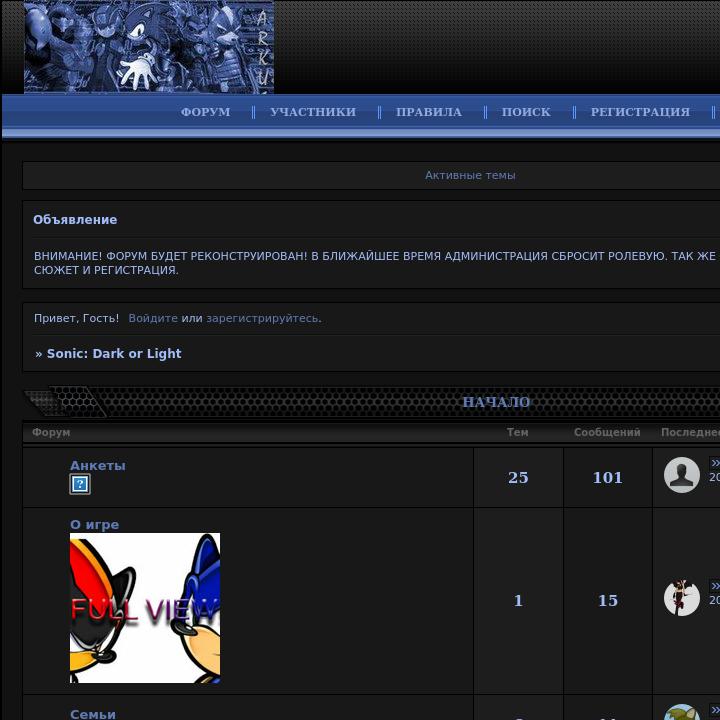This screenshot has height=720, width=720.
Task: Click the blue question mark icon under Анкеты
Action: [80, 484]
